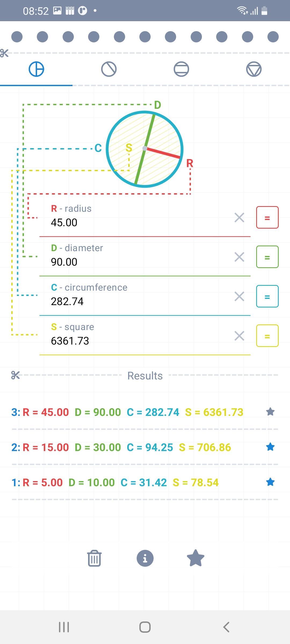Clear the diameter value with X
This screenshot has width=290, height=644.
coord(239,257)
